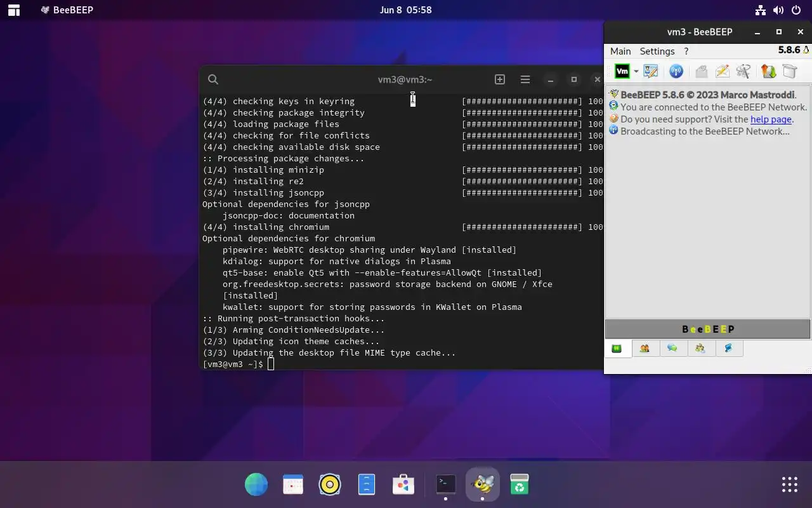Click the orange question mark icon beside support line
Viewport: 812px width, 508px height.
click(x=614, y=119)
